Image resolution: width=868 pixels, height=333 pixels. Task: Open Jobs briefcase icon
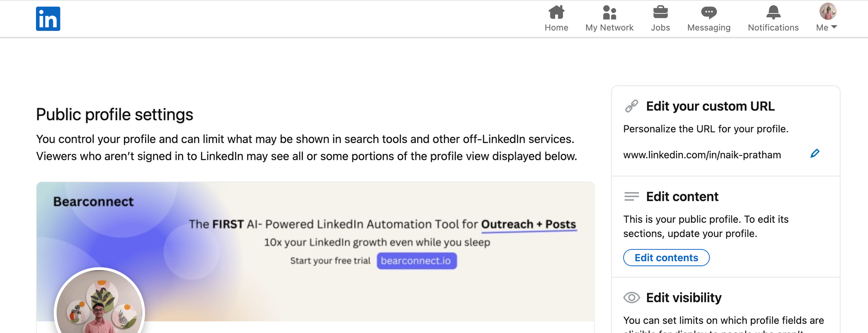(660, 12)
